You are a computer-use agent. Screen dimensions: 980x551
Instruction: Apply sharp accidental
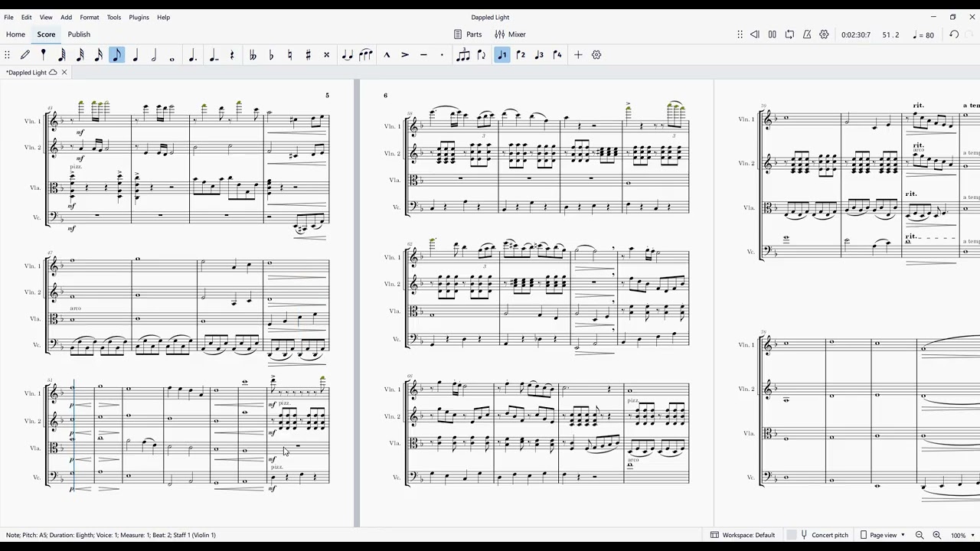tap(308, 55)
